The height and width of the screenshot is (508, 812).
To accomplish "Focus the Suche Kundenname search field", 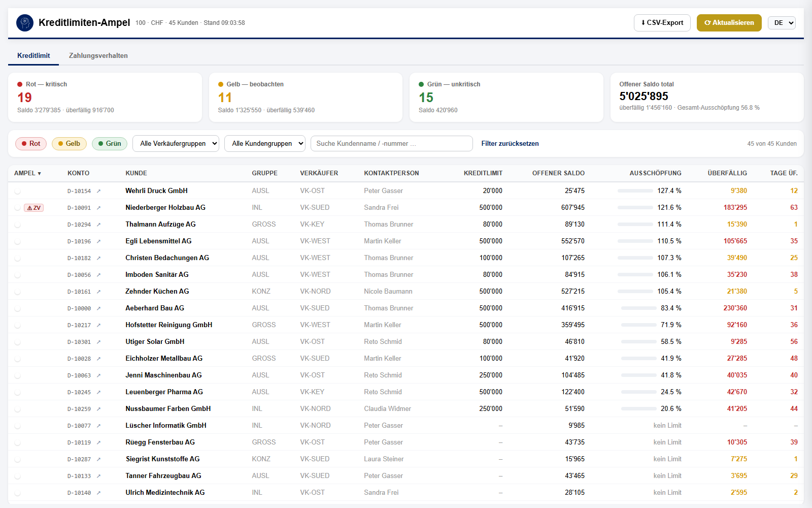I will coord(392,144).
